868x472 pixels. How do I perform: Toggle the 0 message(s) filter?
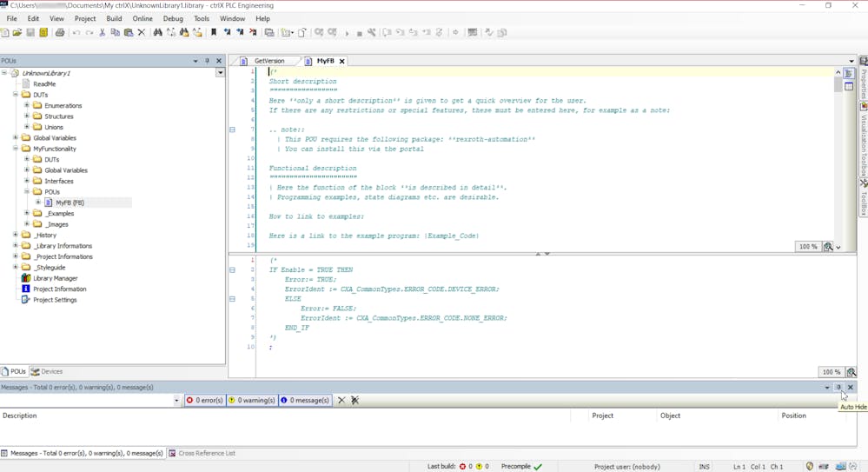point(305,401)
